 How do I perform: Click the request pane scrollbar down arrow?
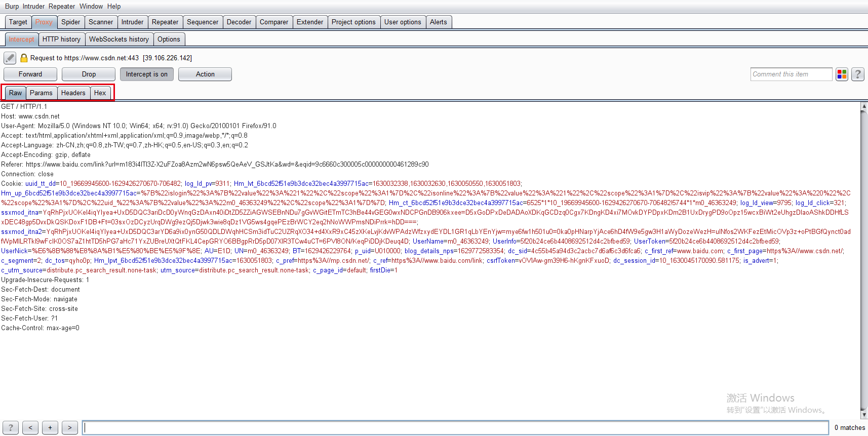tap(864, 415)
